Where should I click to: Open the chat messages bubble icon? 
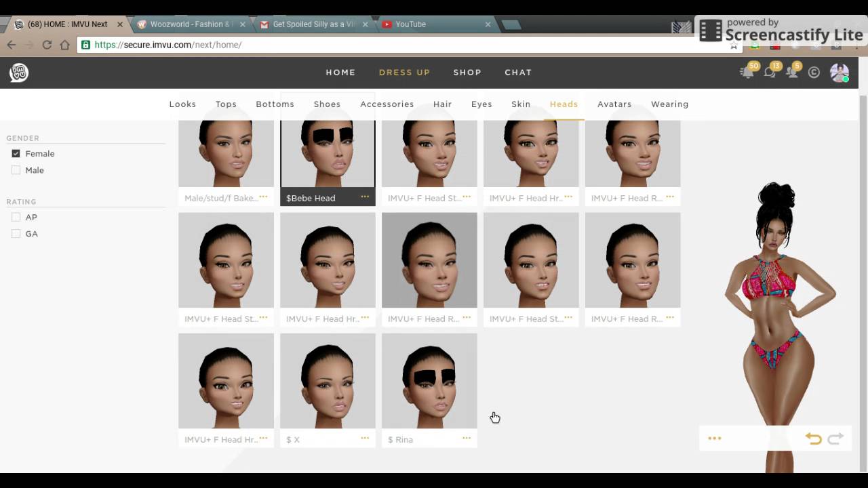click(770, 72)
